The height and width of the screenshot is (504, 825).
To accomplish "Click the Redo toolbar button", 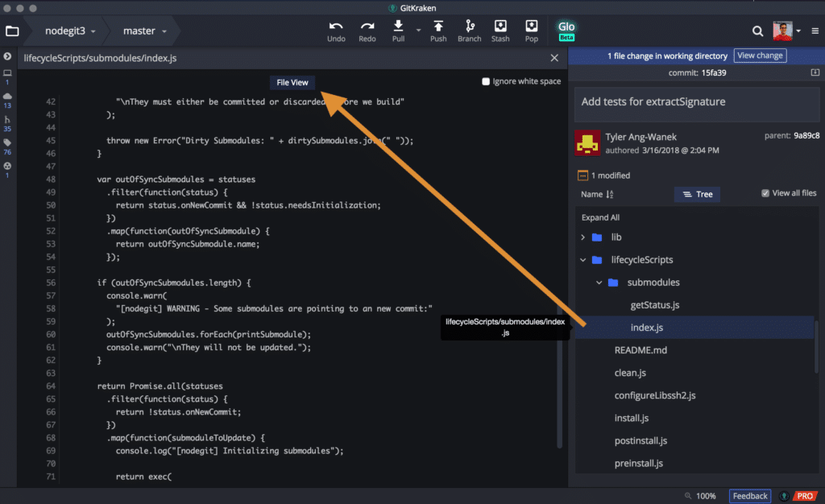I will 367,31.
